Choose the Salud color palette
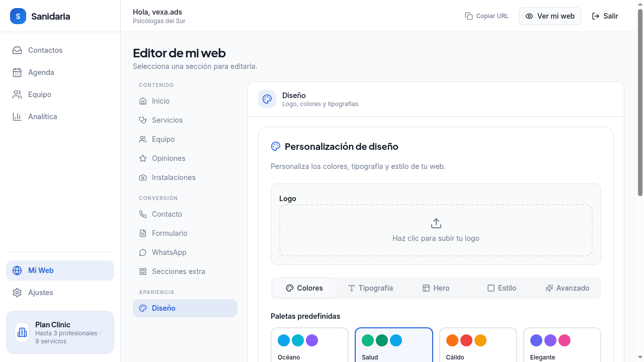Screen dimensions: 644x362 [394, 345]
